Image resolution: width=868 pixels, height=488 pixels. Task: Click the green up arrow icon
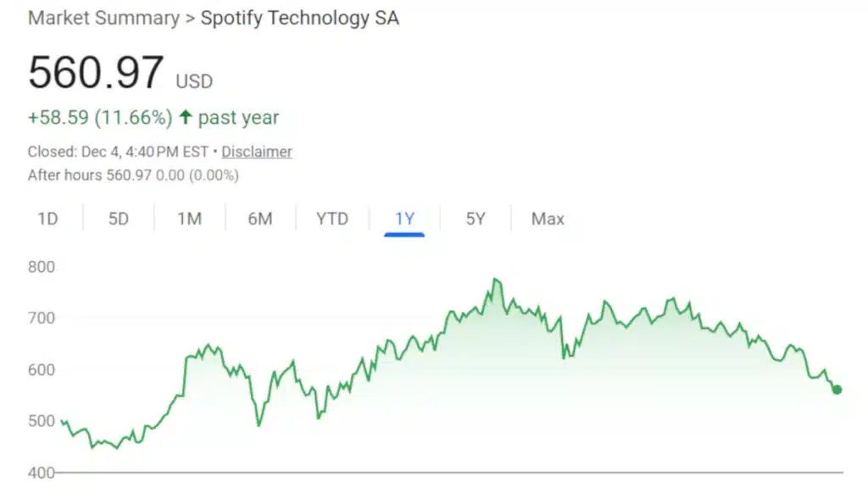click(x=186, y=118)
